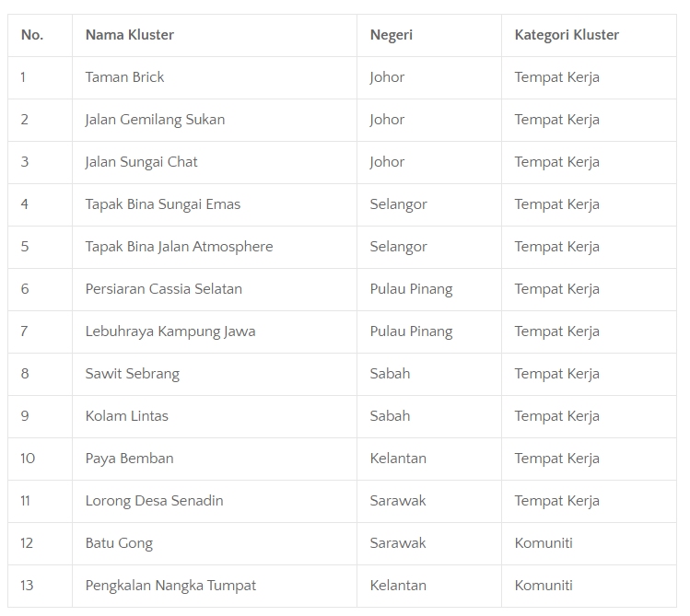Select the Taman Brick cluster name
This screenshot has width=690, height=616.
click(124, 77)
